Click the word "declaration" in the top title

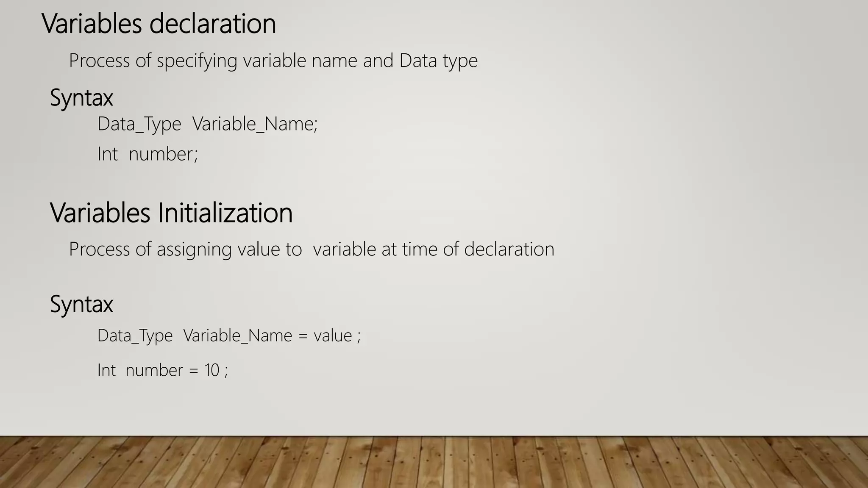tap(213, 24)
